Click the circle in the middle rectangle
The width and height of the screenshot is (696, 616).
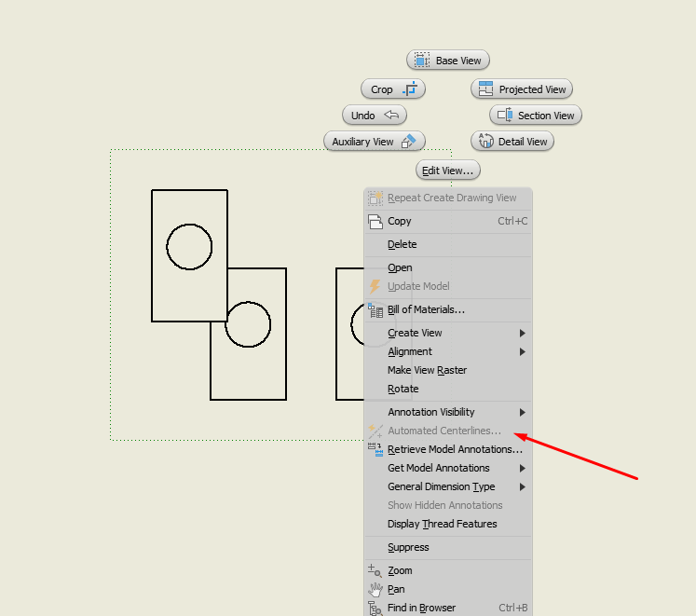click(x=248, y=324)
